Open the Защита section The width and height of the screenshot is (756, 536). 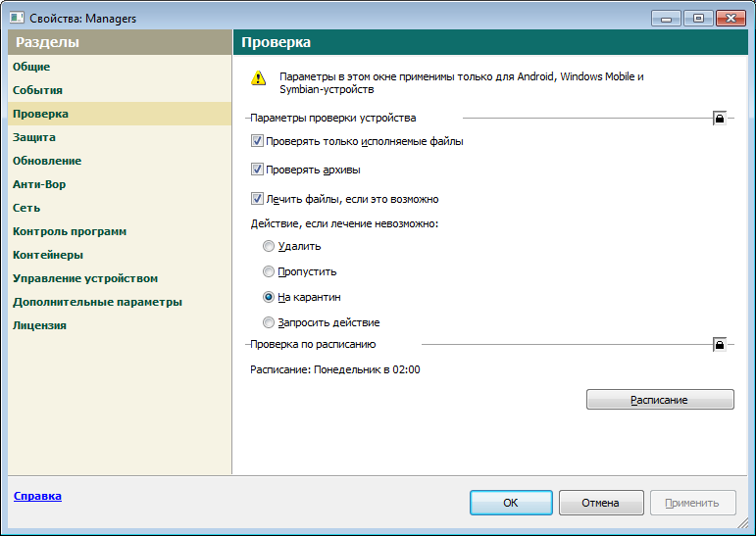[x=120, y=137]
